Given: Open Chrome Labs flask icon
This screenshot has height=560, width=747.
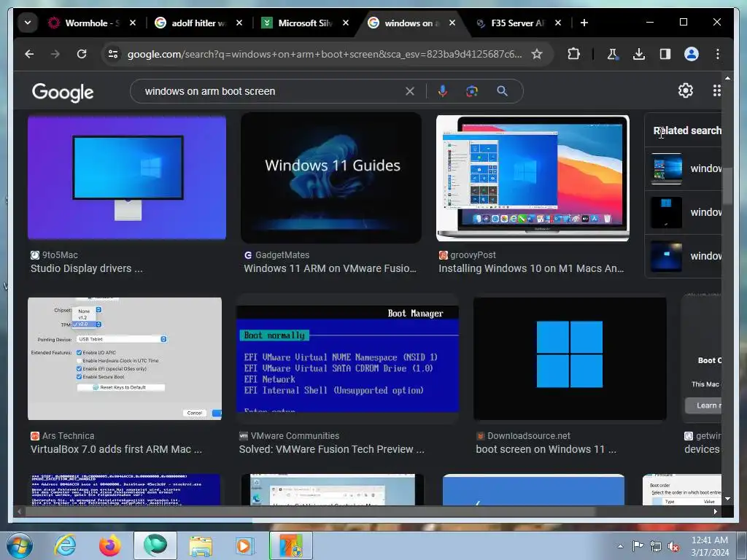Looking at the screenshot, I should [613, 54].
